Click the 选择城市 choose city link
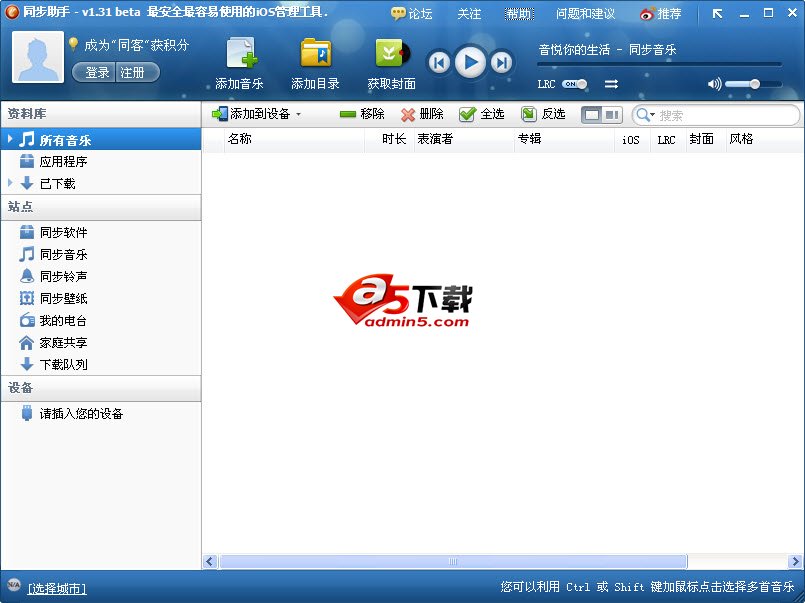805x603 pixels. click(57, 588)
